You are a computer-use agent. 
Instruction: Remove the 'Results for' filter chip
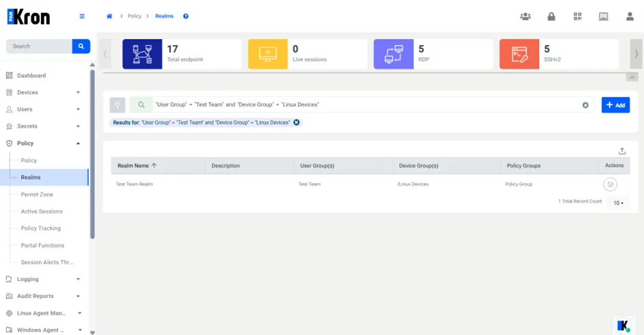pyautogui.click(x=296, y=123)
